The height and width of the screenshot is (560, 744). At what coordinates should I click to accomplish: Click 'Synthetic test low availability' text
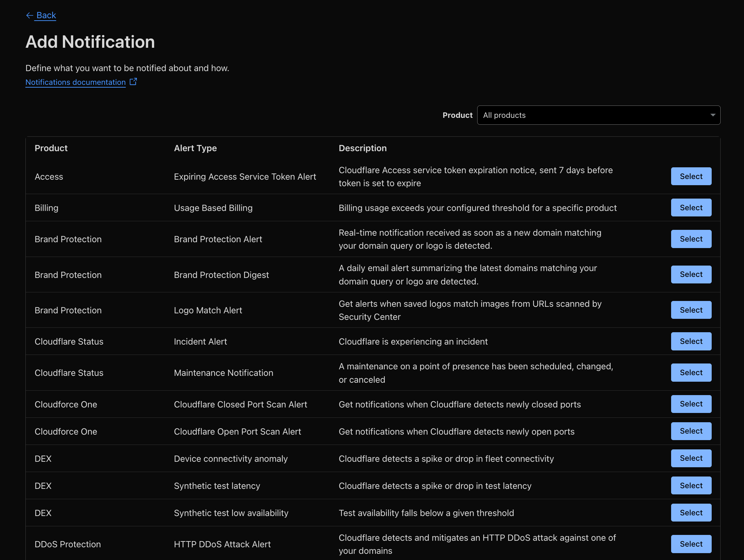click(x=231, y=513)
